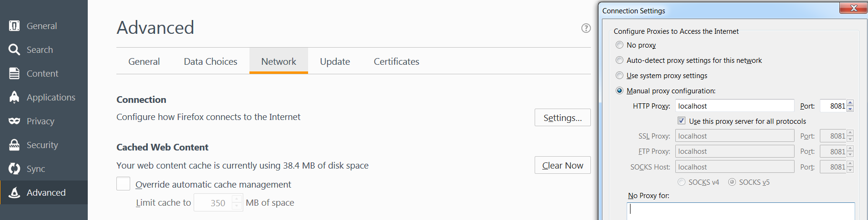
Task: Open Security preferences lock icon
Action: click(14, 145)
